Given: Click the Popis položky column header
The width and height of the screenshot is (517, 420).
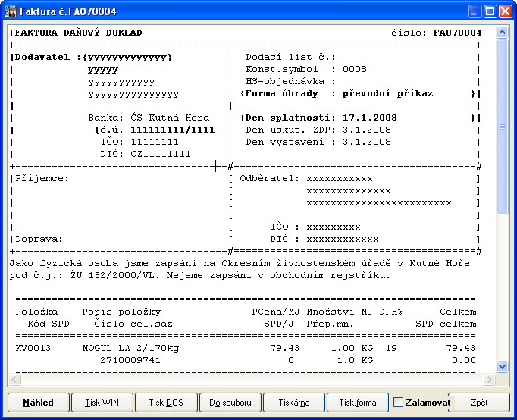Looking at the screenshot, I should point(121,312).
